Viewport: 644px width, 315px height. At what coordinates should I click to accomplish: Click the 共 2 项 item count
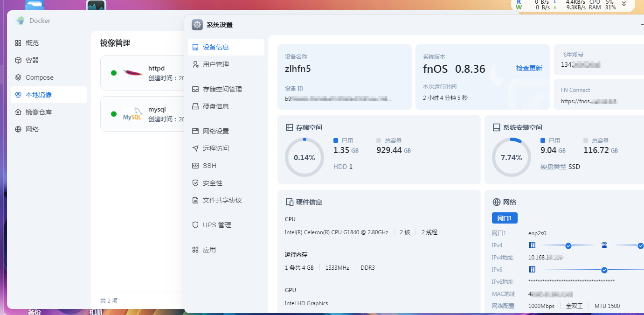coord(109,301)
